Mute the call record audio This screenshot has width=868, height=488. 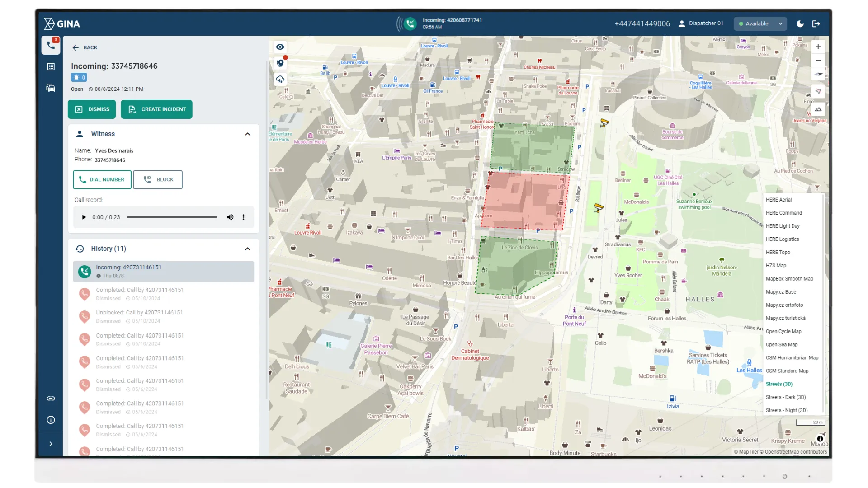tap(230, 217)
